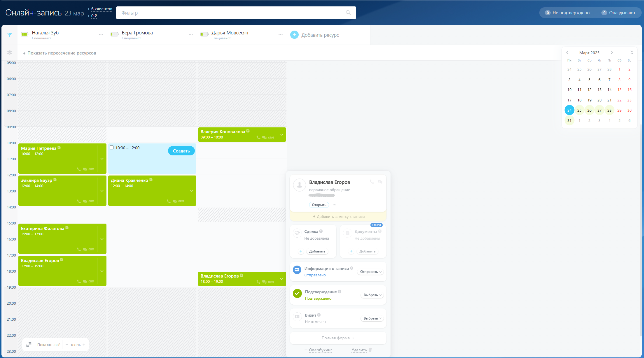The image size is (644, 358).
Task: Expand the Мария Петряева appointment chevron
Action: pos(102,159)
